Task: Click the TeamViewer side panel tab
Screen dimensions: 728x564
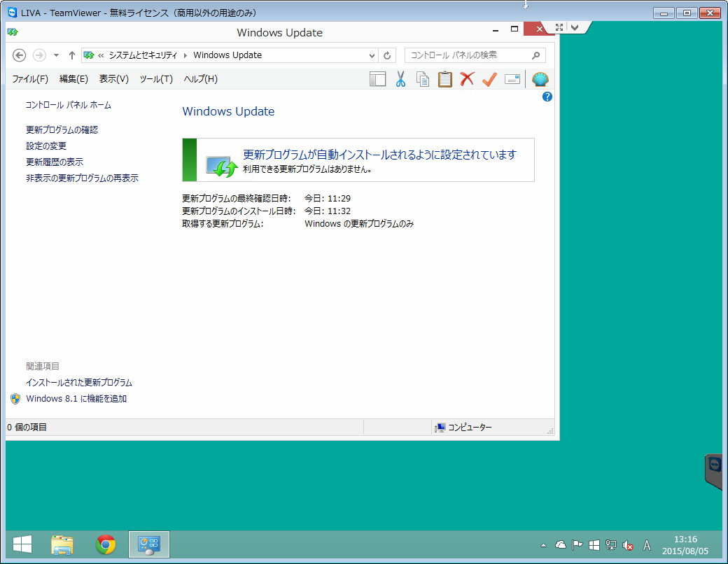Action: click(x=714, y=471)
